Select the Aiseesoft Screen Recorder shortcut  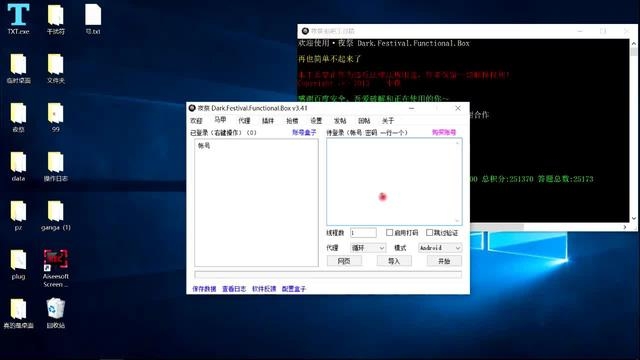coord(56,268)
